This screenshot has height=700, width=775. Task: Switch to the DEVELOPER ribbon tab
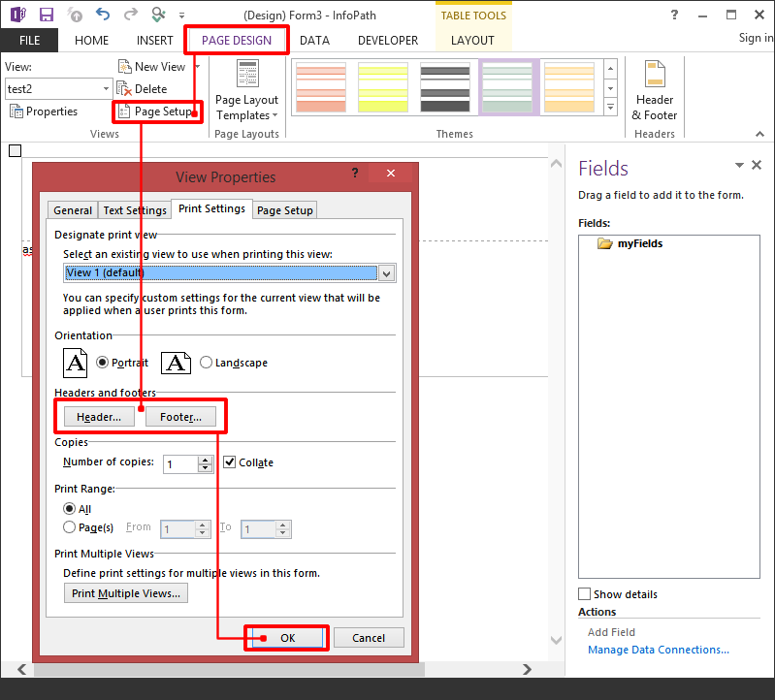coord(388,41)
